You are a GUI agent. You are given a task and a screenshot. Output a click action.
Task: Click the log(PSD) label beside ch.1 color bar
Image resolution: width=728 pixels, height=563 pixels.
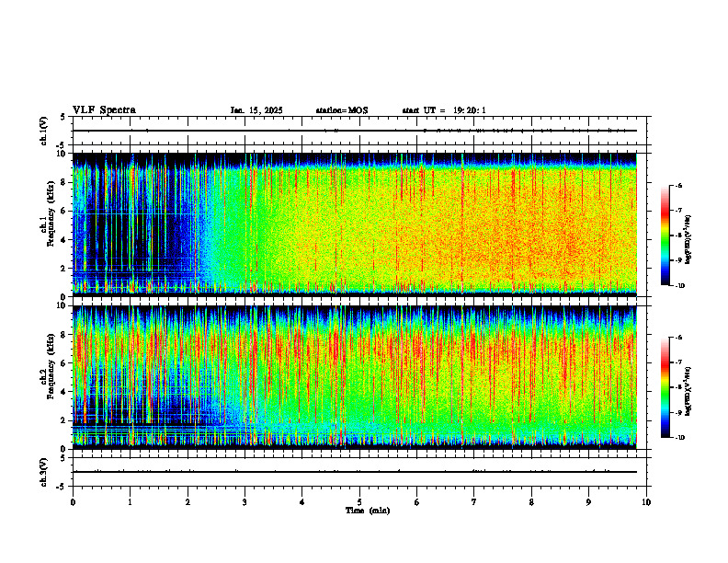[688, 240]
